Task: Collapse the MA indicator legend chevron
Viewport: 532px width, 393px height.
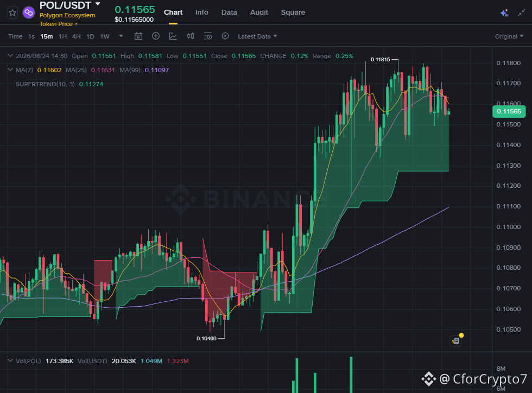Action: click(x=10, y=70)
